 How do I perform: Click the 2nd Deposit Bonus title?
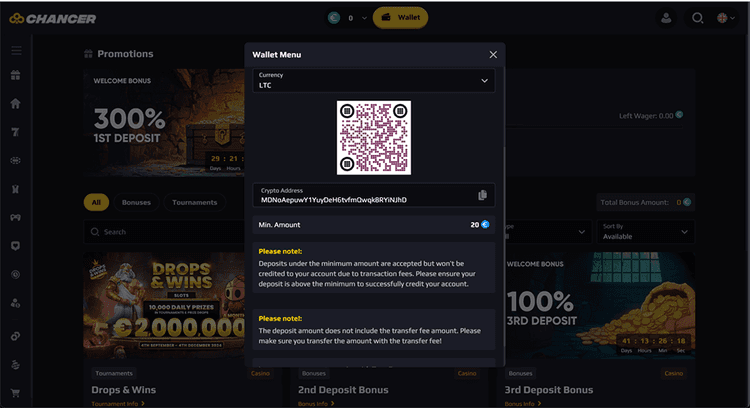point(343,390)
